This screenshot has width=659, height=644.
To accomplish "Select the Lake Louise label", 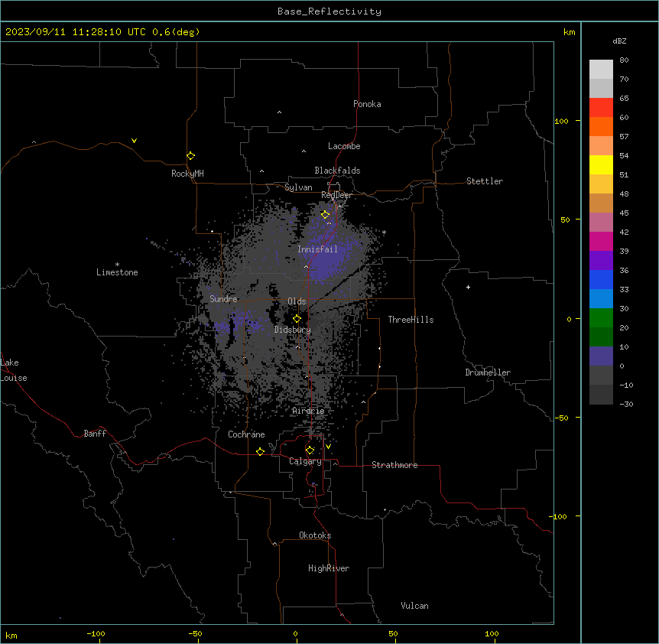I will 14,370.
